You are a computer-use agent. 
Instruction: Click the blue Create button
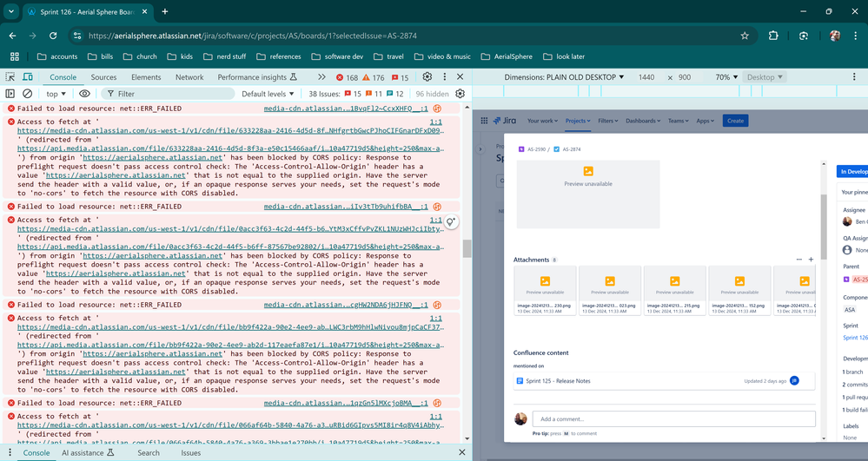(735, 121)
